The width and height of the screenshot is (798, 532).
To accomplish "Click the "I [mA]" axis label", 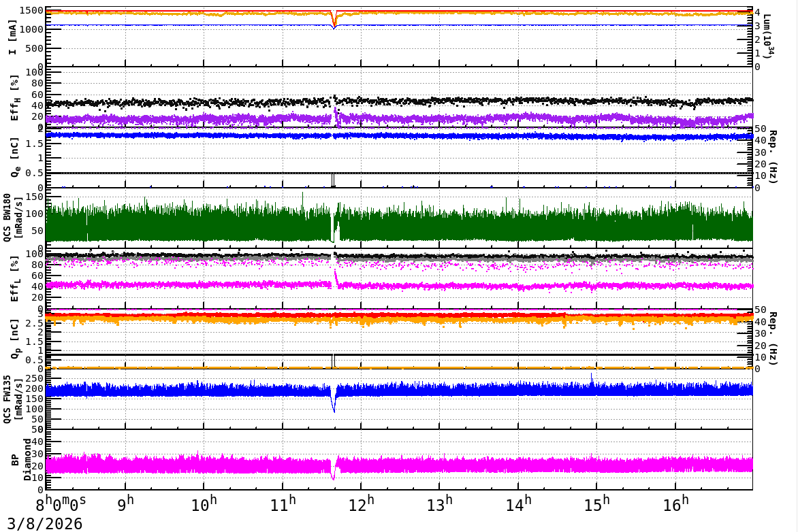I will pyautogui.click(x=13, y=37).
